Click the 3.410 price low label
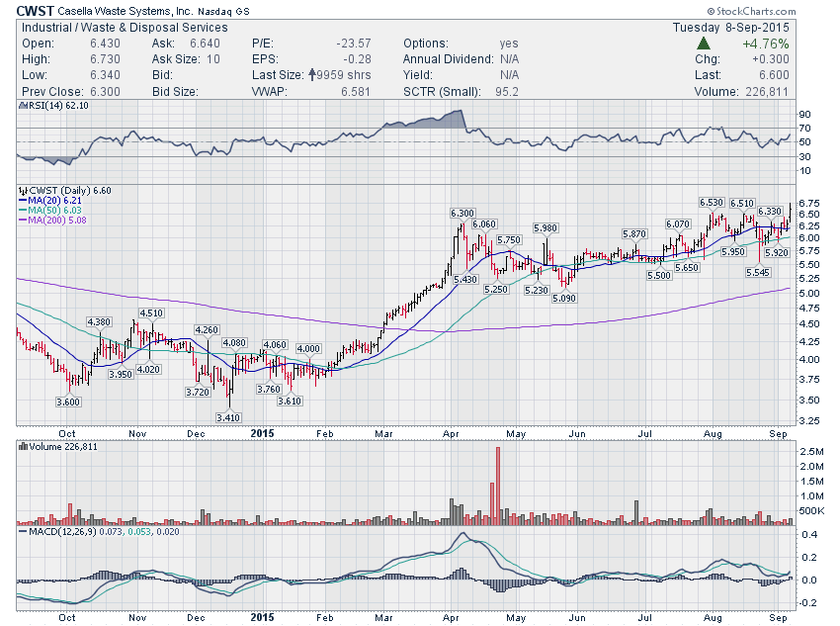The width and height of the screenshot is (840, 626). click(228, 417)
